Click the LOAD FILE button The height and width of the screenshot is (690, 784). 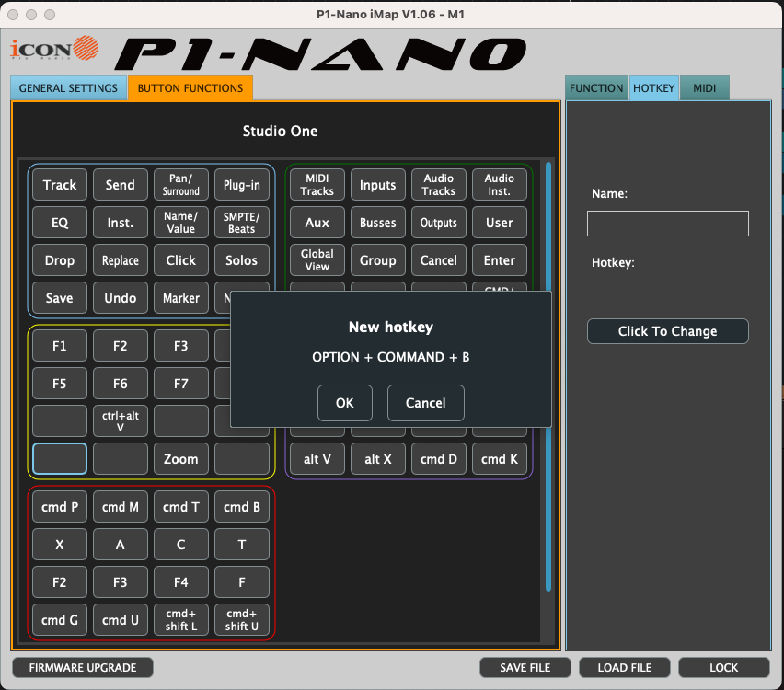click(x=625, y=668)
